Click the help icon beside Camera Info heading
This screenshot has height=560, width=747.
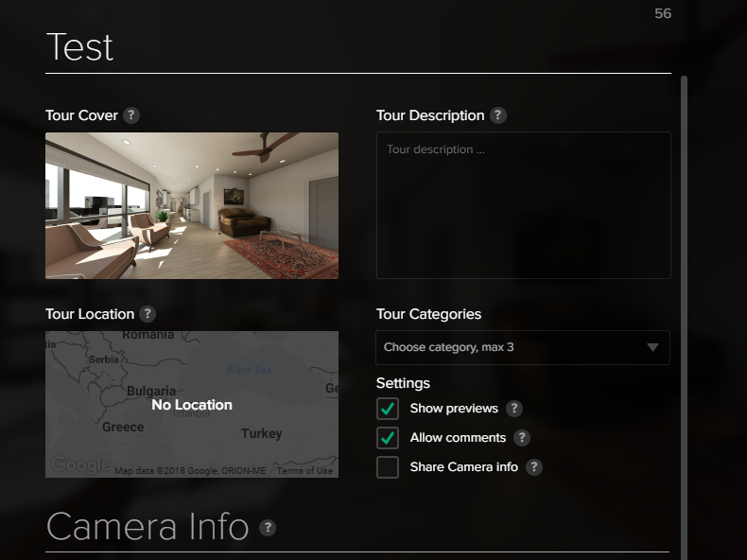[x=268, y=528]
